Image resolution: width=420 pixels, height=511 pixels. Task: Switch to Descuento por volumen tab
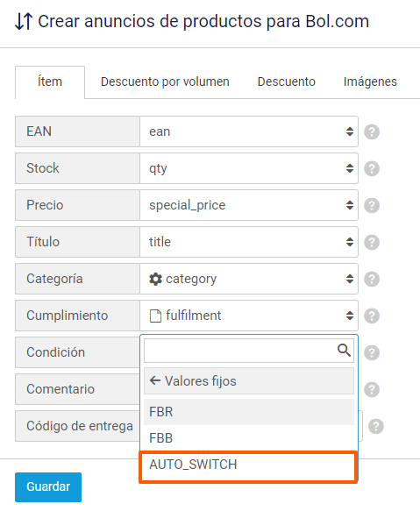(x=165, y=82)
